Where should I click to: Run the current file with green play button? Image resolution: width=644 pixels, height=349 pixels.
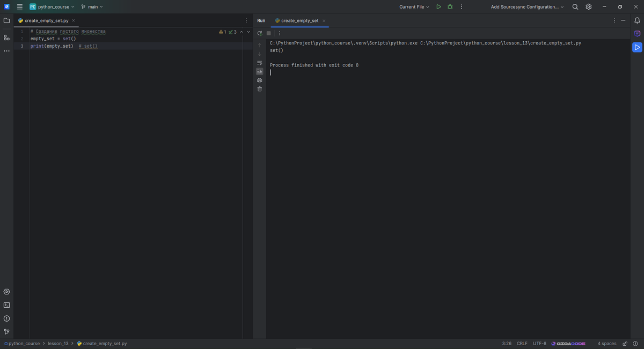pos(438,6)
